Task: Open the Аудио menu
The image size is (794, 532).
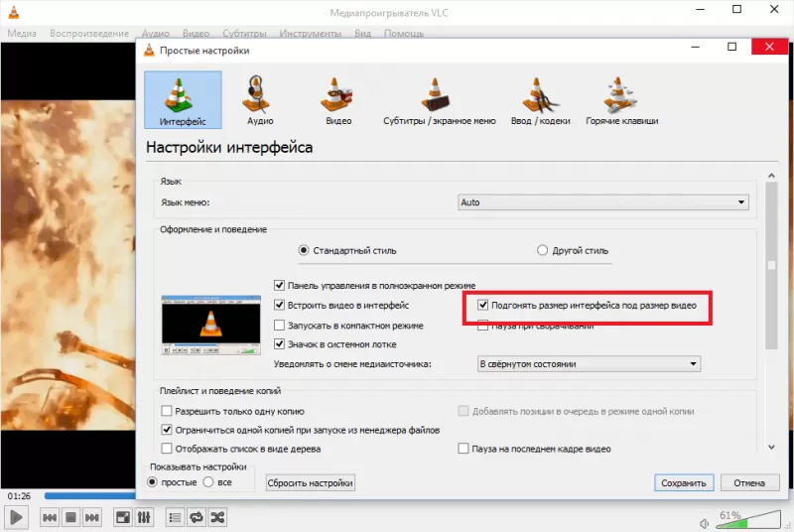Action: coord(156,34)
